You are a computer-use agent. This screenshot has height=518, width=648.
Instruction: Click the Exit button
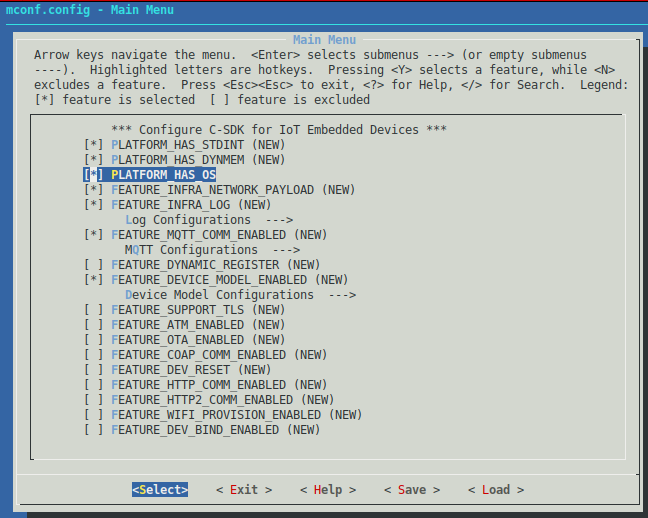coord(244,489)
